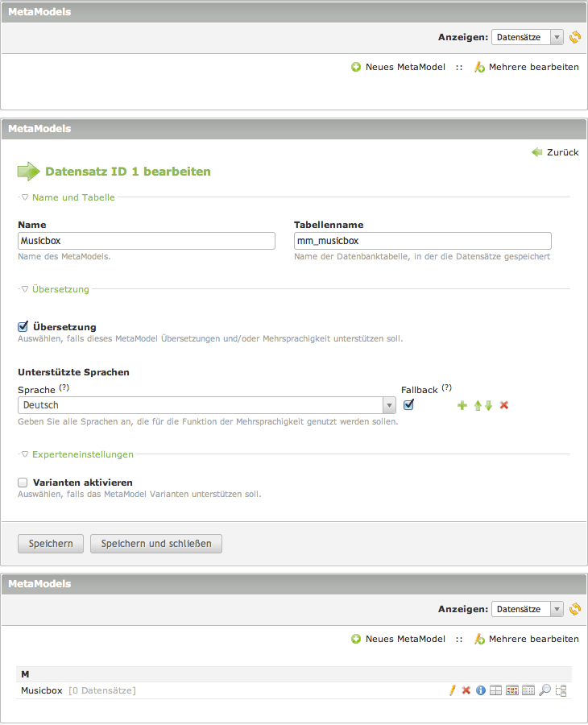The width and height of the screenshot is (588, 725).
Task: Remove the Deutsch language row
Action: pyautogui.click(x=504, y=405)
